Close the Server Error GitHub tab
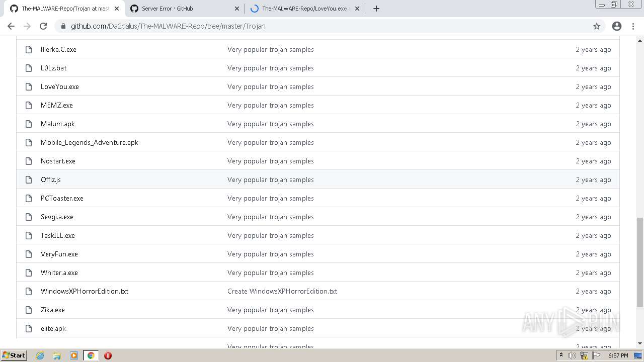The height and width of the screenshot is (362, 644). coord(237,9)
